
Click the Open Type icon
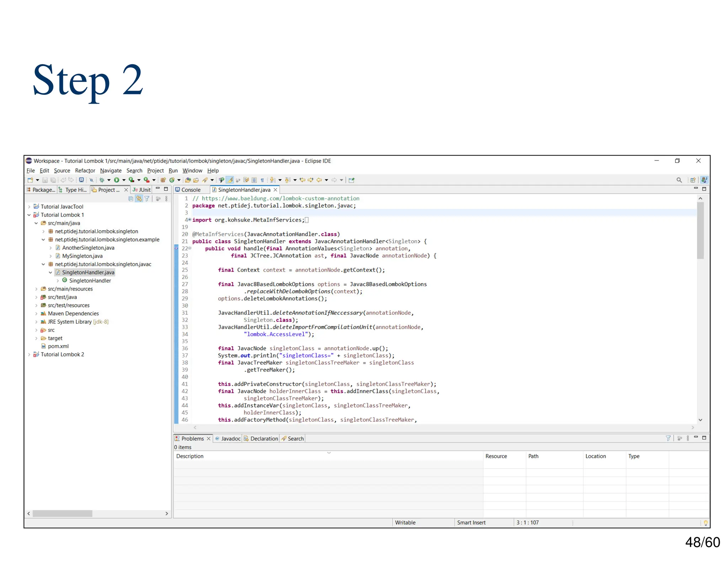[x=188, y=180]
